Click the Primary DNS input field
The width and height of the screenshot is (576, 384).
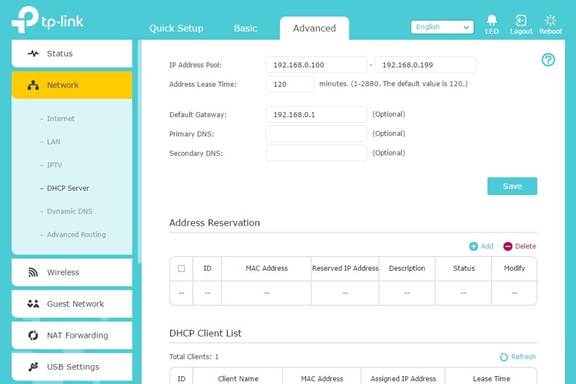pos(316,134)
